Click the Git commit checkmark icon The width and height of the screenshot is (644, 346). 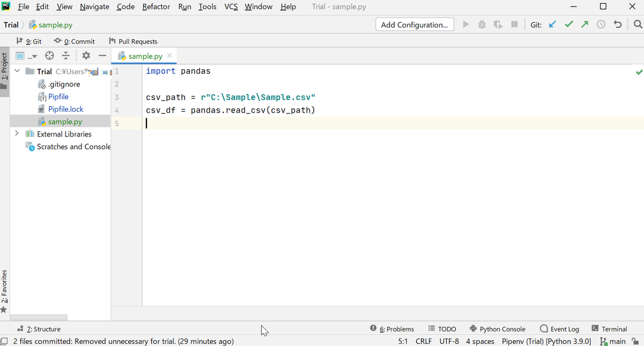pyautogui.click(x=568, y=24)
